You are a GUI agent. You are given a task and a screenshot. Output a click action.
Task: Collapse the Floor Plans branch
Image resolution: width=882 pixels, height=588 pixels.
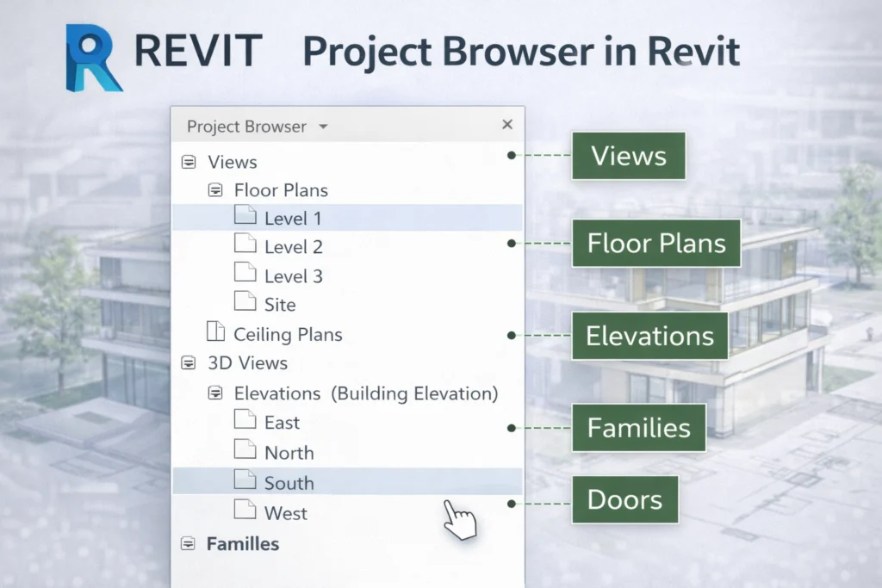[x=215, y=189]
